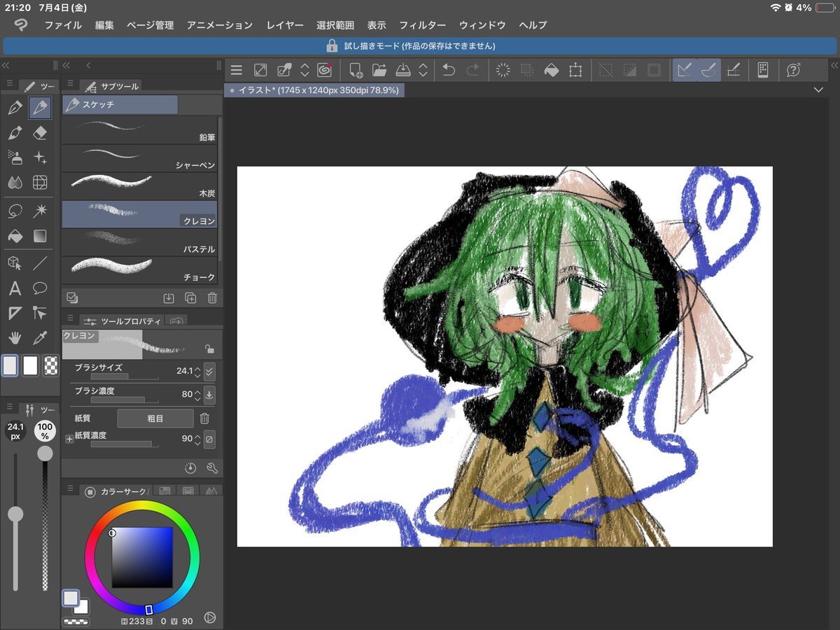The image size is (840, 630).
Task: Select the 鉛筆 sub tool
Action: tap(139, 130)
